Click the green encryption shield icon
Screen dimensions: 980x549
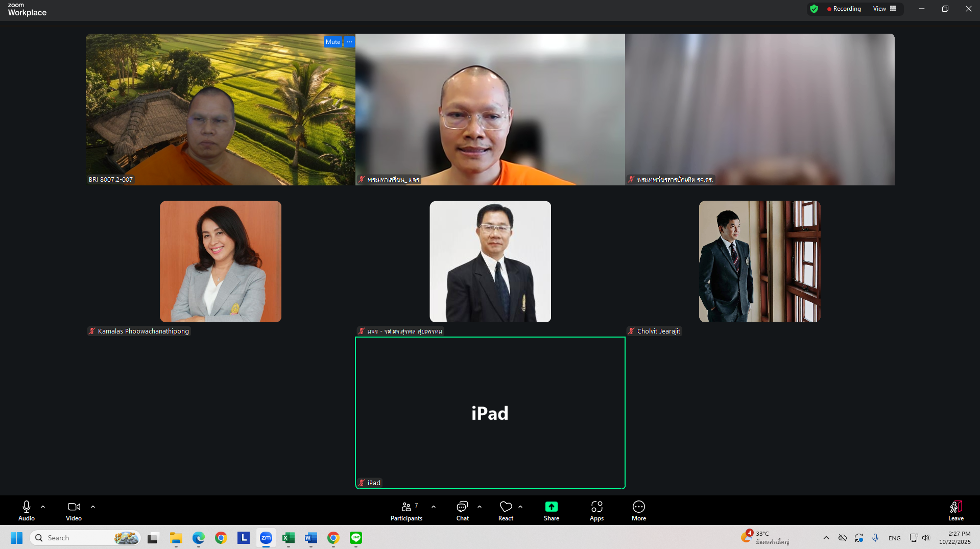click(x=814, y=9)
